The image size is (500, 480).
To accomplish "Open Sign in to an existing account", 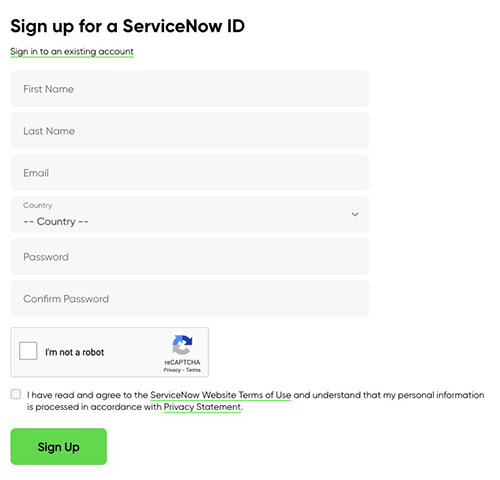I will (72, 52).
